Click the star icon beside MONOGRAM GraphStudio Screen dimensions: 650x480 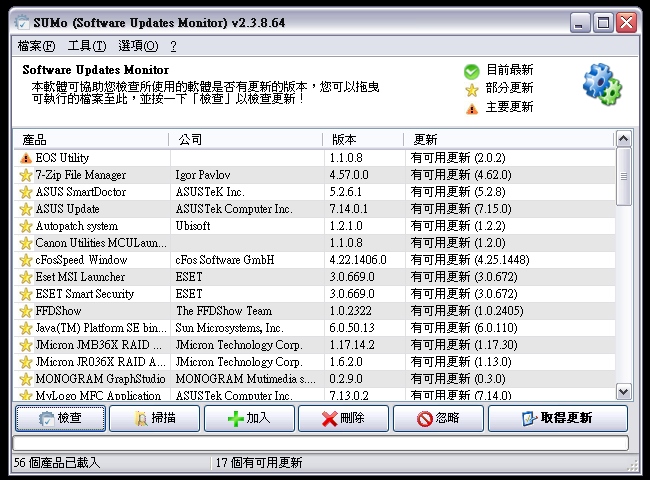pyautogui.click(x=26, y=379)
